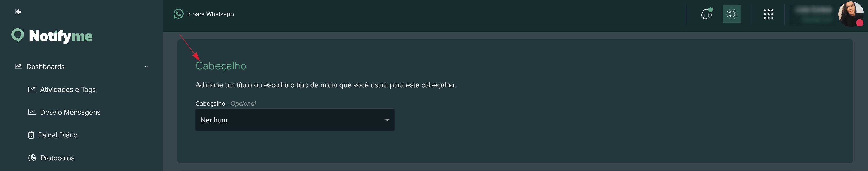Screen dimensions: 868x171
Task: Select the Painel Diário label
Action: coord(58,135)
